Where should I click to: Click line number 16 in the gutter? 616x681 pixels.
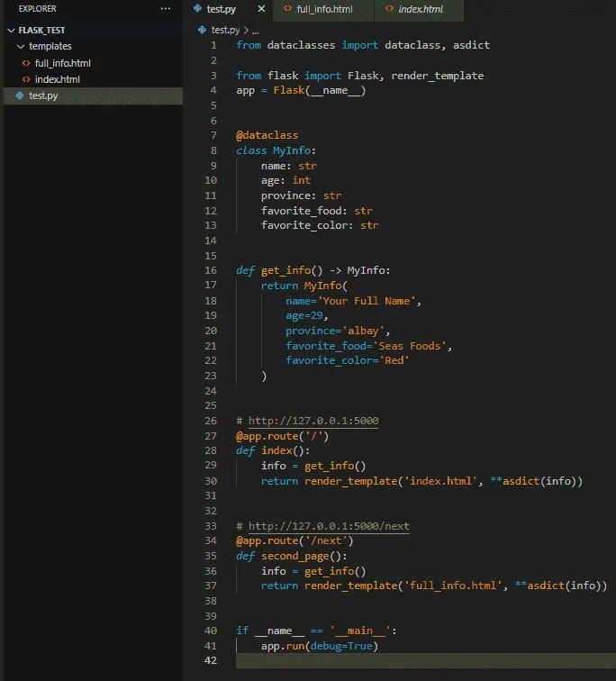pos(211,270)
